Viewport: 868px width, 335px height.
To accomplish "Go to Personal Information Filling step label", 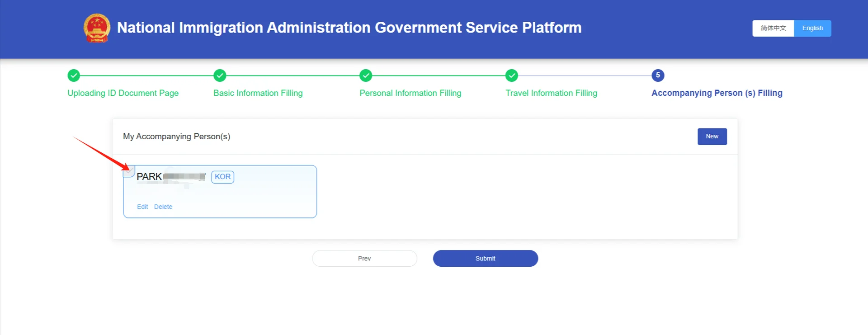I will point(410,93).
